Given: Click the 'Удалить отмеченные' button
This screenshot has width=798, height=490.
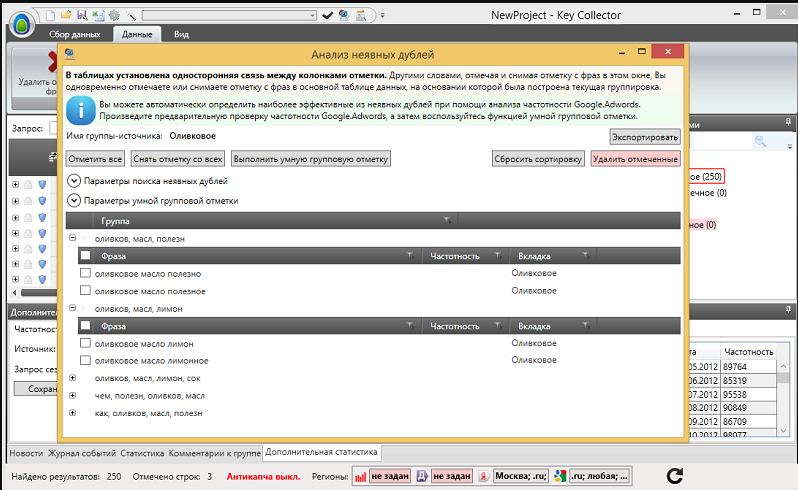Looking at the screenshot, I should coord(635,159).
